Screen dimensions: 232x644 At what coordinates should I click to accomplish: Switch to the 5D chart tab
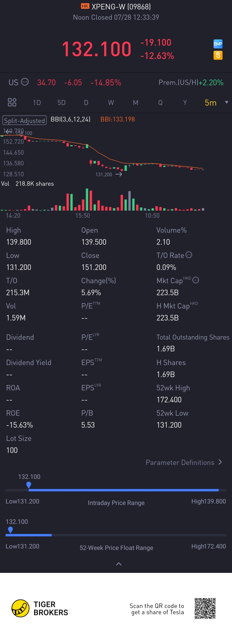tap(61, 102)
